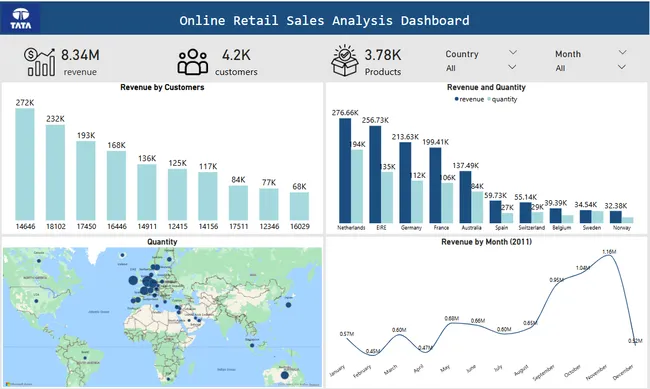Select the Switzerland revenue bar 55.14K

click(526, 213)
